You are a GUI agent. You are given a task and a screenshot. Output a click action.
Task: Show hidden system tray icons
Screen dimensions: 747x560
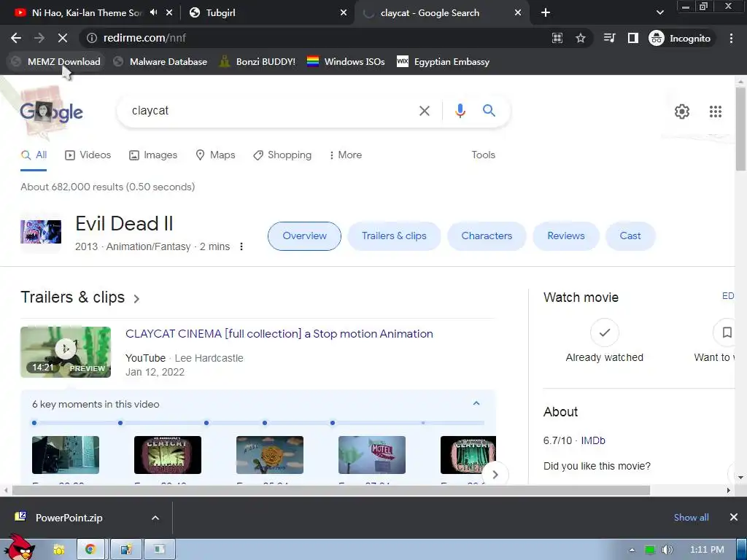point(632,550)
